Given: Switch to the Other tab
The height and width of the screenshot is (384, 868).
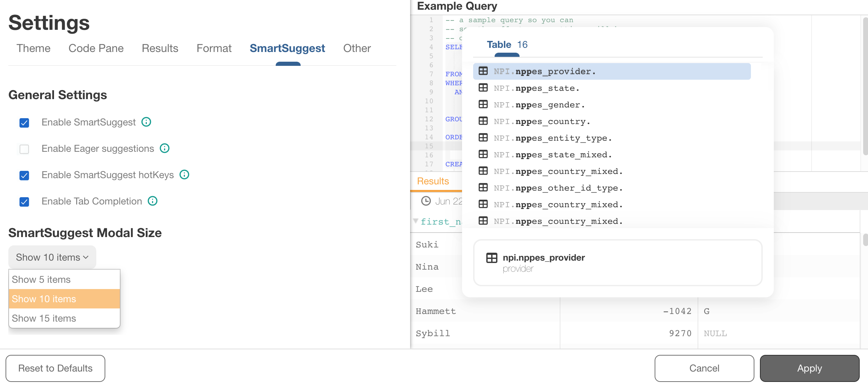Looking at the screenshot, I should 357,48.
